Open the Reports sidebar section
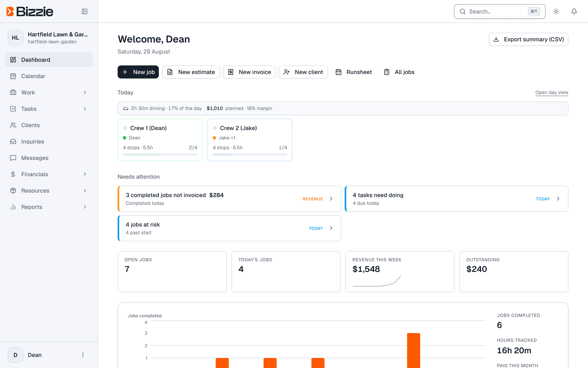The width and height of the screenshot is (588, 368). pyautogui.click(x=49, y=207)
